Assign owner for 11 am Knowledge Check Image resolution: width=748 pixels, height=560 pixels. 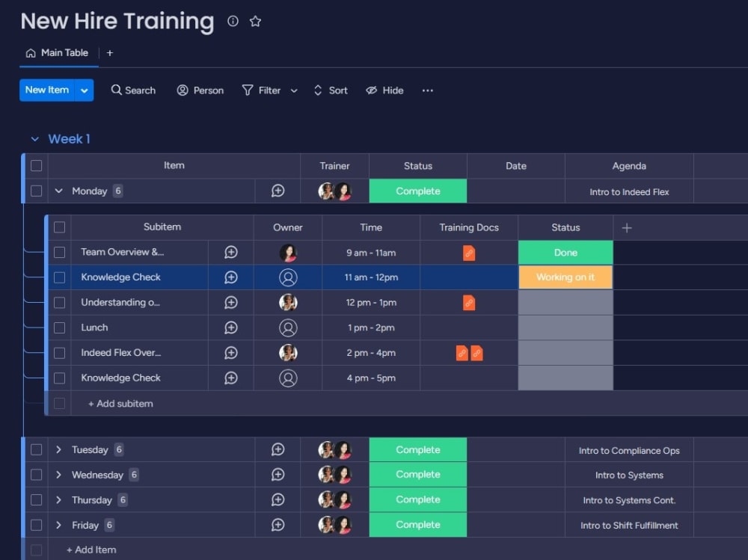coord(288,277)
